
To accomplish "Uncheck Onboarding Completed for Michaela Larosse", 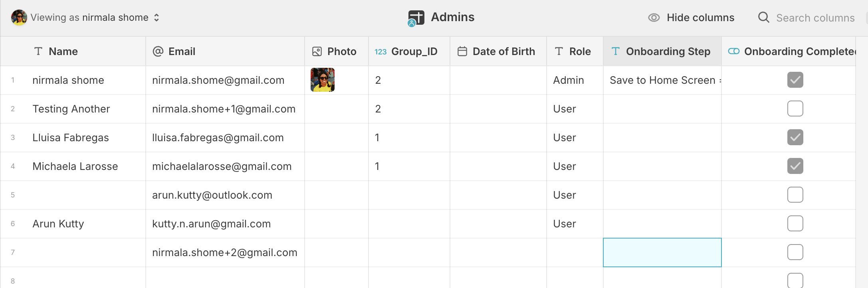I will point(795,166).
